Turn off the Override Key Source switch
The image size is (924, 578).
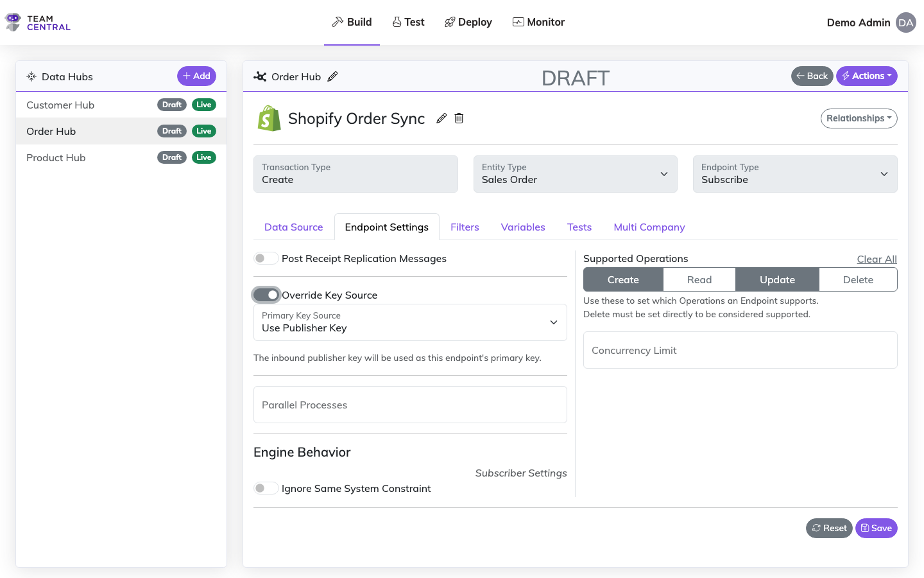pos(266,295)
